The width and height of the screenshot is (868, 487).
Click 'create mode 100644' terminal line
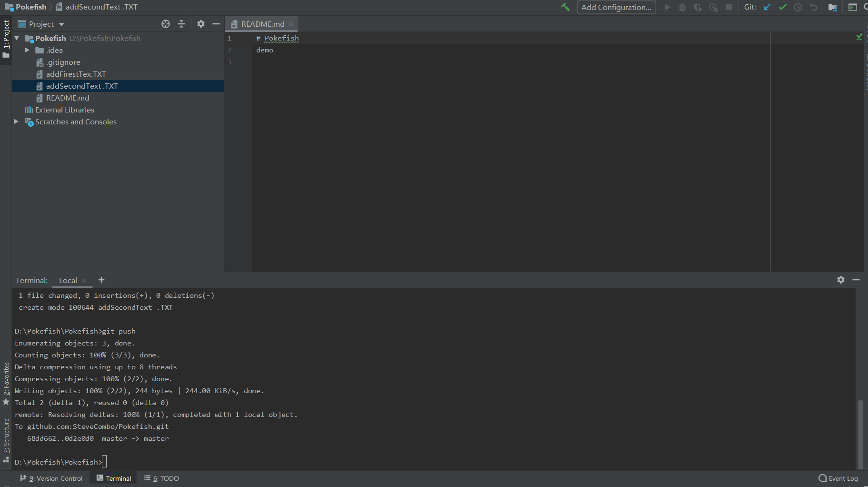point(96,307)
